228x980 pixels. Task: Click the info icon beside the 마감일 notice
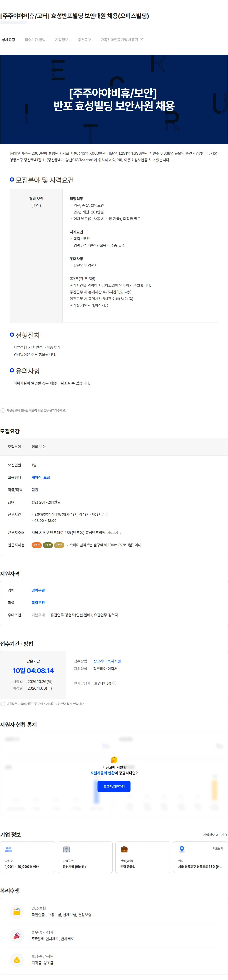[x=3, y=704]
